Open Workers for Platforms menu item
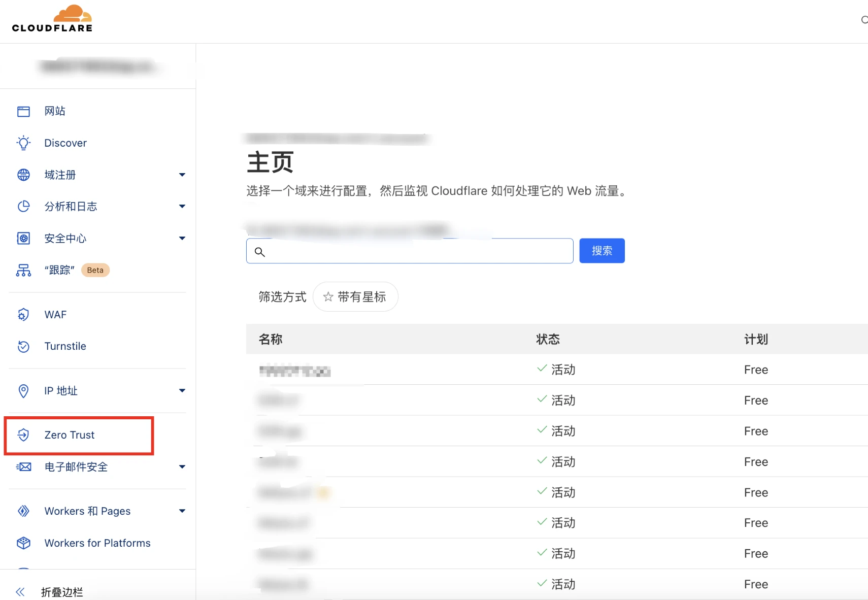 [97, 543]
